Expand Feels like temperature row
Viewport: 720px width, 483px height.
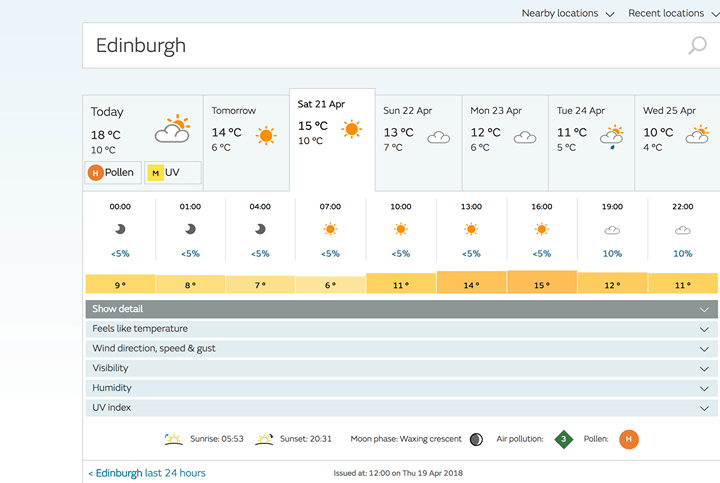[401, 329]
